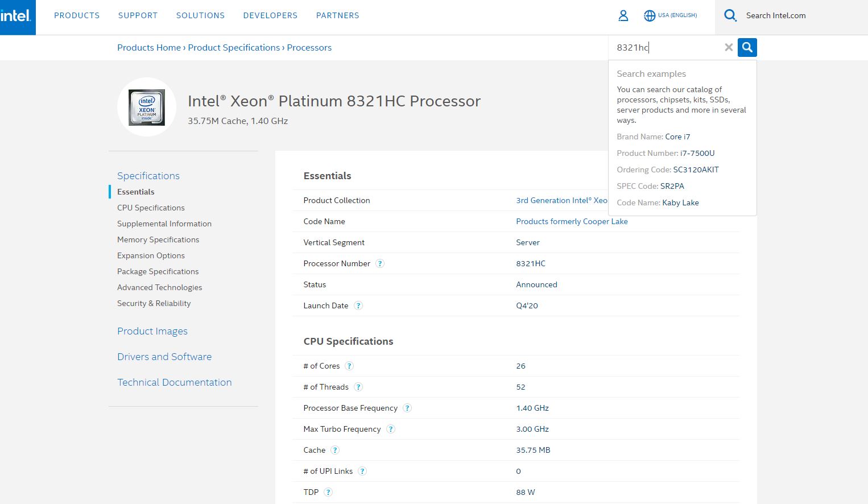The width and height of the screenshot is (868, 504).
Task: Open the # of Cores help tooltip
Action: coord(349,366)
